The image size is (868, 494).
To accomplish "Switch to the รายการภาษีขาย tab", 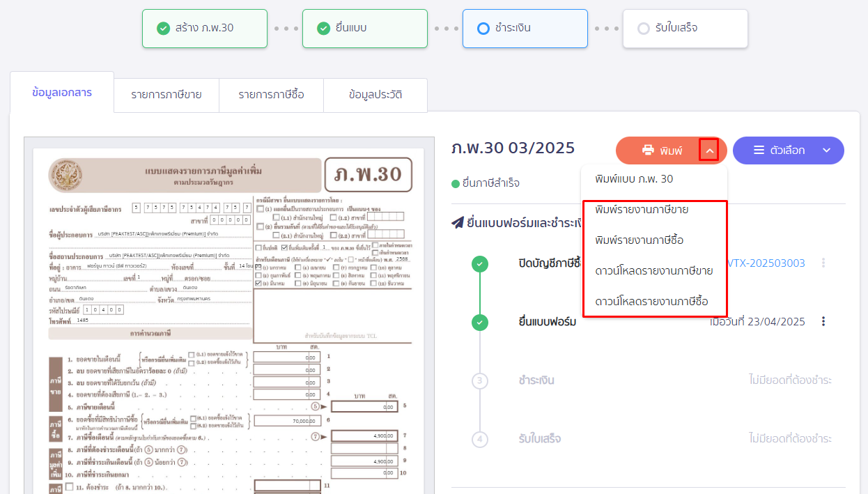I will 165,95.
